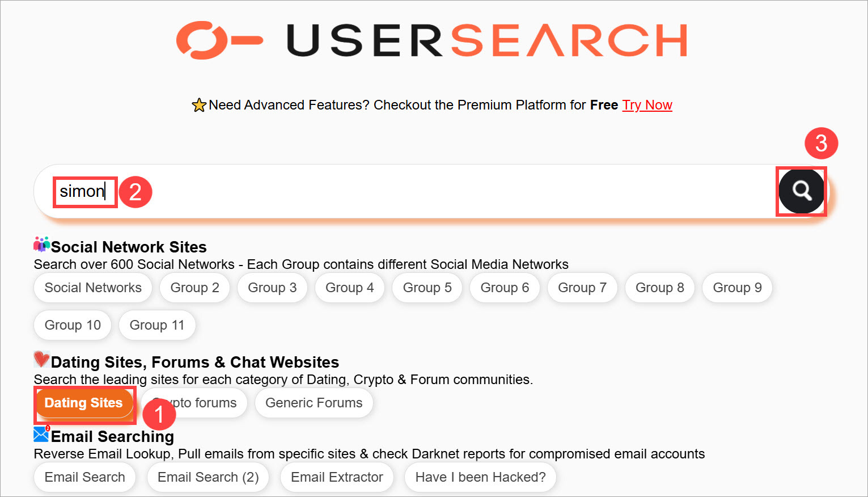Select Group 5 from social networks

pyautogui.click(x=427, y=288)
